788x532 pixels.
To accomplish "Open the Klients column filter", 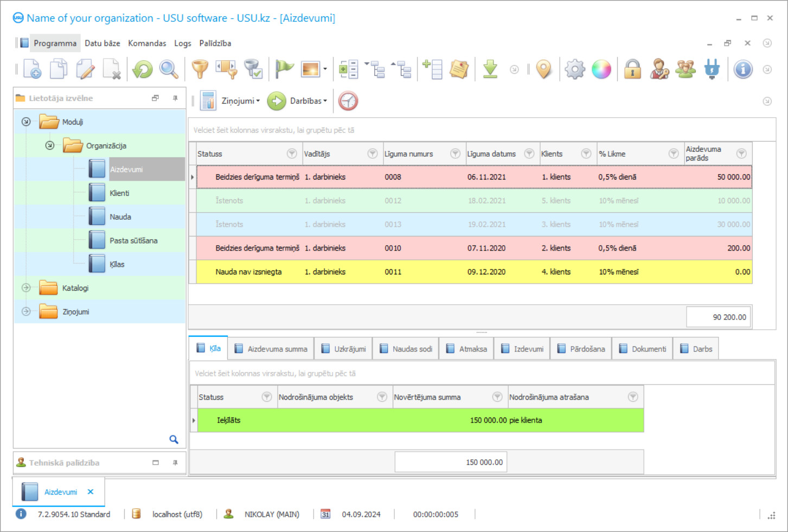I will point(586,153).
